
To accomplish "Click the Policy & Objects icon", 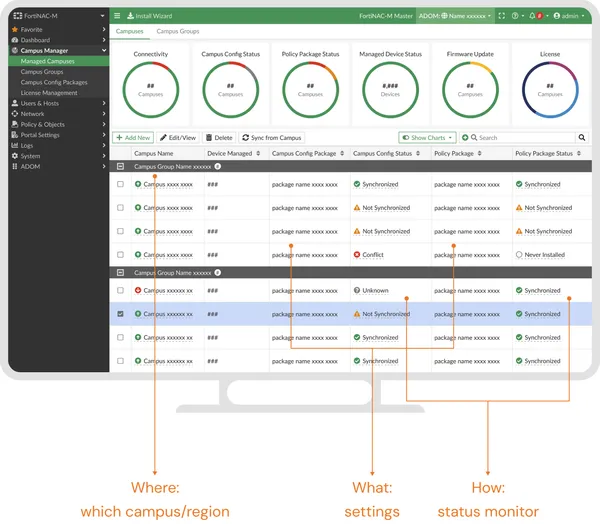I will tap(15, 124).
